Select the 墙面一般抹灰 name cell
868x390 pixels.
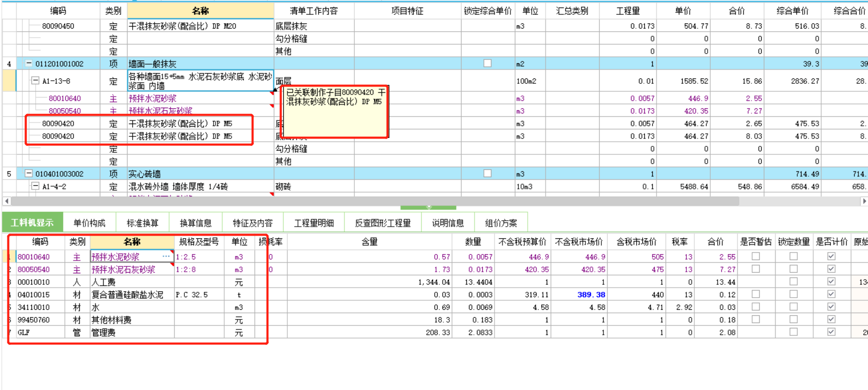tap(200, 64)
